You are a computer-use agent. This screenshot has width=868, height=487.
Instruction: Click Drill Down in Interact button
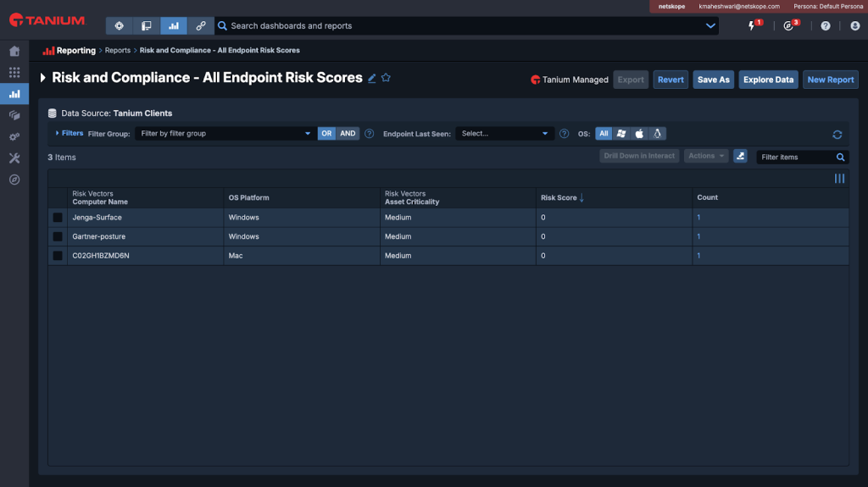click(639, 156)
